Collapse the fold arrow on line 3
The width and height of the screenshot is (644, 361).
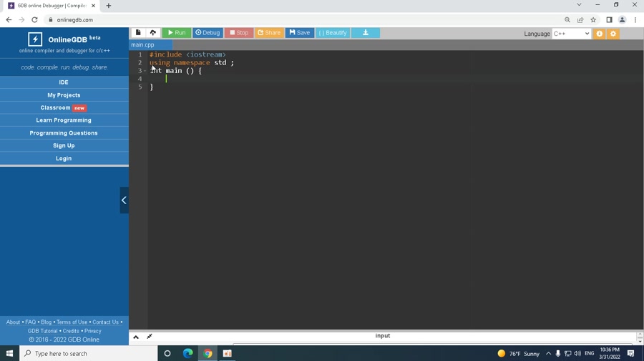145,71
